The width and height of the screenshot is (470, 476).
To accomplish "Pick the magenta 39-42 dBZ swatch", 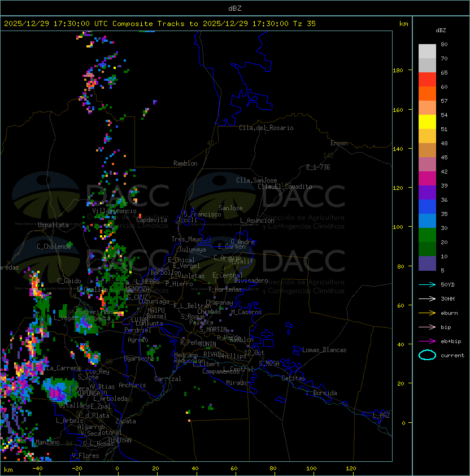I will point(427,178).
